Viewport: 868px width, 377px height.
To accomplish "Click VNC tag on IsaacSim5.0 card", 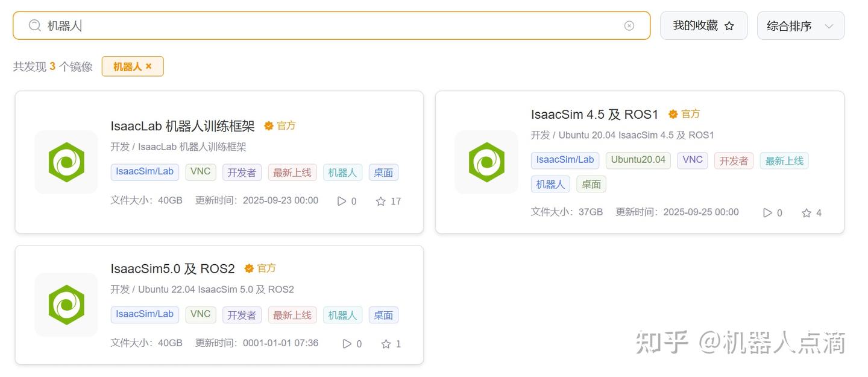I will tap(201, 314).
